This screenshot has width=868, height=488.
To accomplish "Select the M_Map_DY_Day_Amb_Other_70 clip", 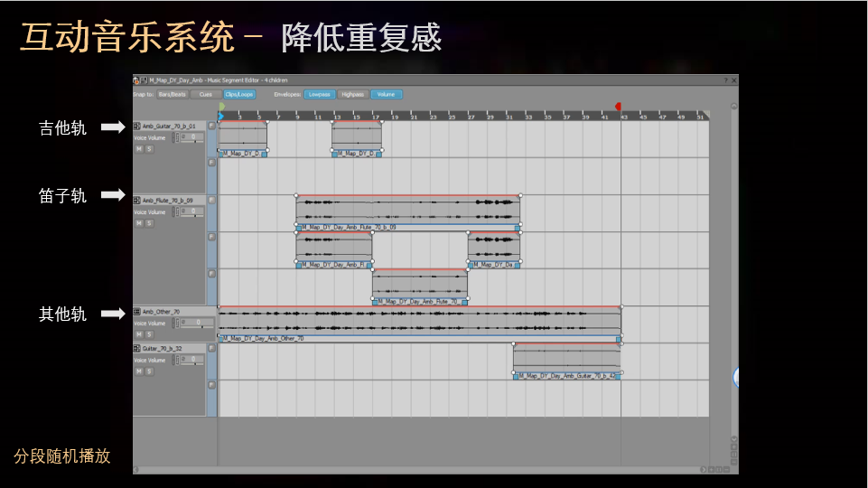I will point(420,324).
